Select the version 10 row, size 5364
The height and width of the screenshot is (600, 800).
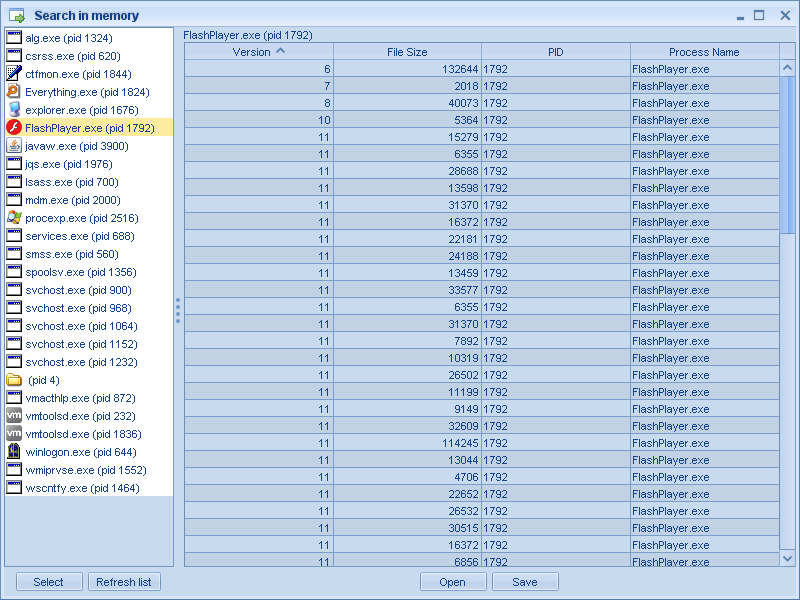[482, 120]
